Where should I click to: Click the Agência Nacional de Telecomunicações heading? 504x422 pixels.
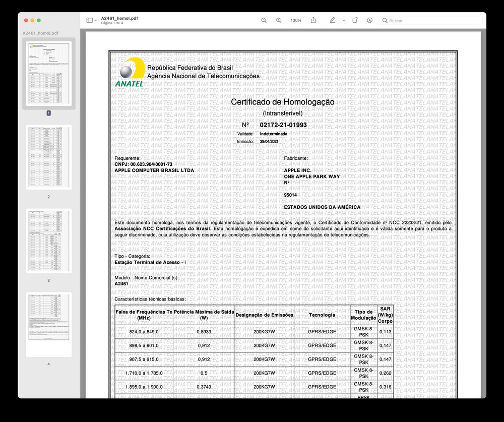tap(203, 76)
